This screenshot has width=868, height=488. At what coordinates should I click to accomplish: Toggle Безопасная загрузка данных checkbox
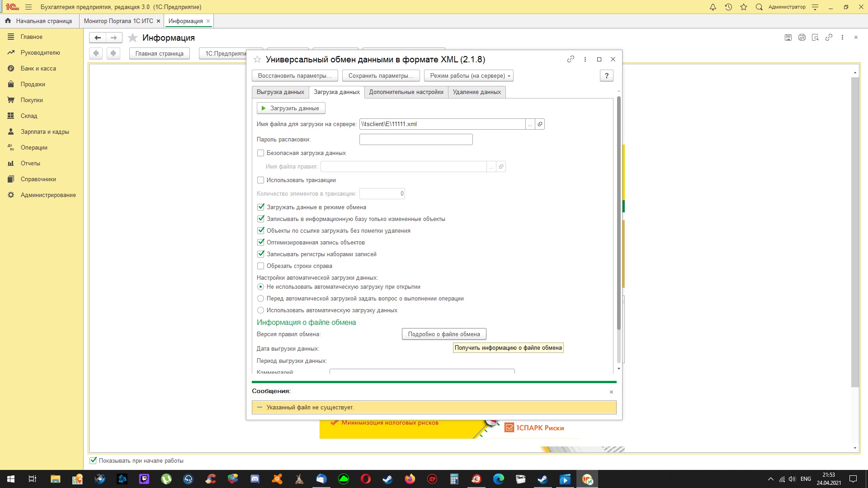coord(260,153)
